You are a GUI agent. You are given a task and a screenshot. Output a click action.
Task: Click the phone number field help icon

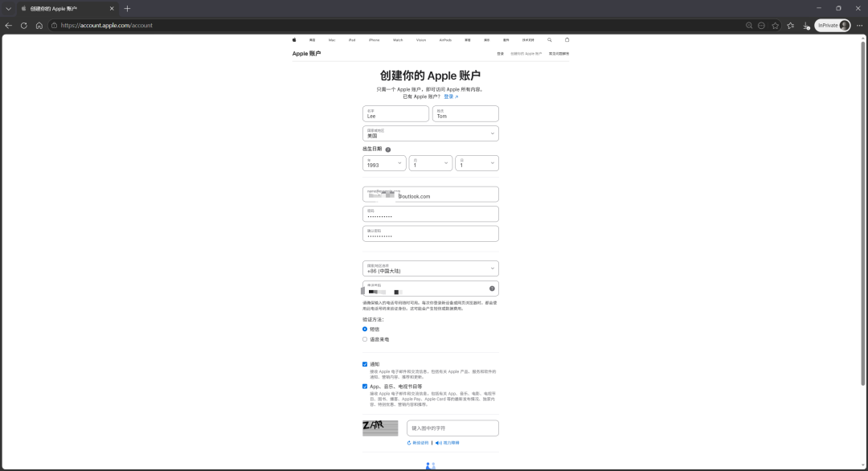point(491,289)
